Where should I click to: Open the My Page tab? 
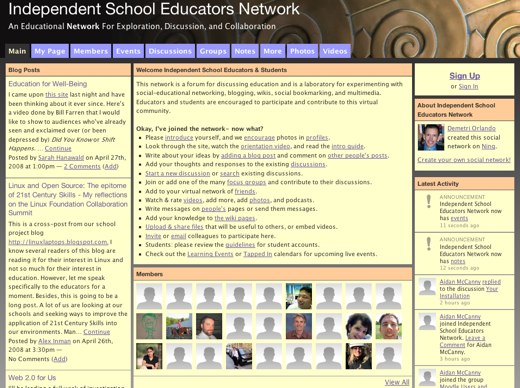(x=50, y=51)
